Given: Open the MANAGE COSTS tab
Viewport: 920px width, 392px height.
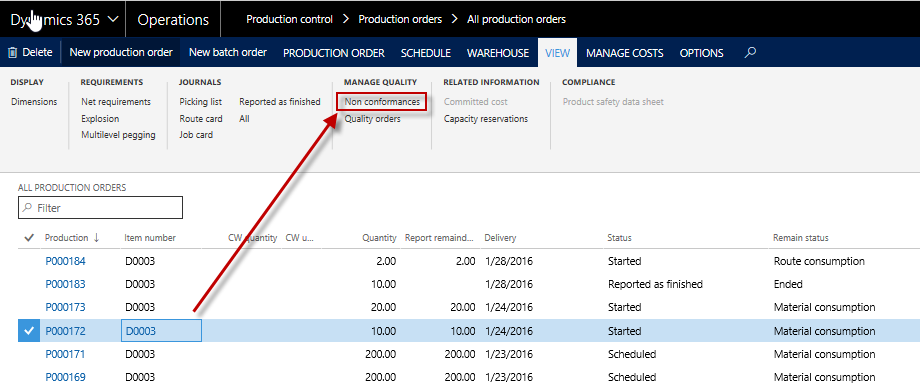Looking at the screenshot, I should pyautogui.click(x=625, y=53).
